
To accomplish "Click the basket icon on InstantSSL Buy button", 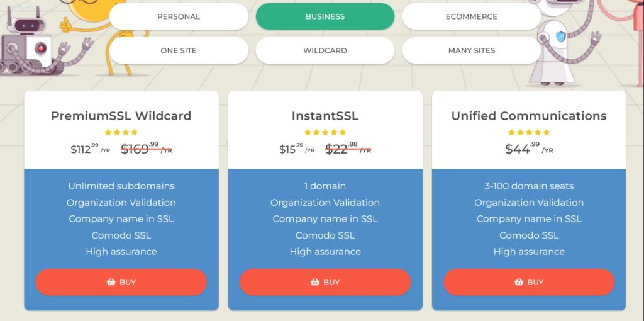I will coord(315,282).
